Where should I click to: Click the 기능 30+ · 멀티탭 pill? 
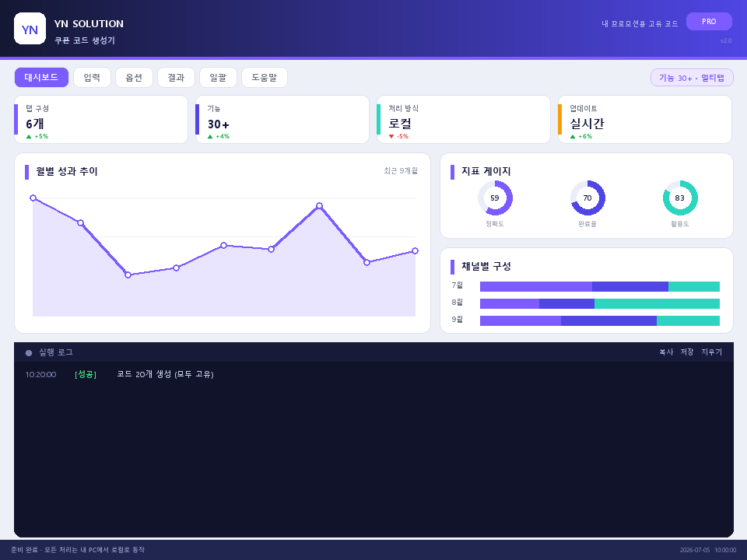[x=692, y=78]
